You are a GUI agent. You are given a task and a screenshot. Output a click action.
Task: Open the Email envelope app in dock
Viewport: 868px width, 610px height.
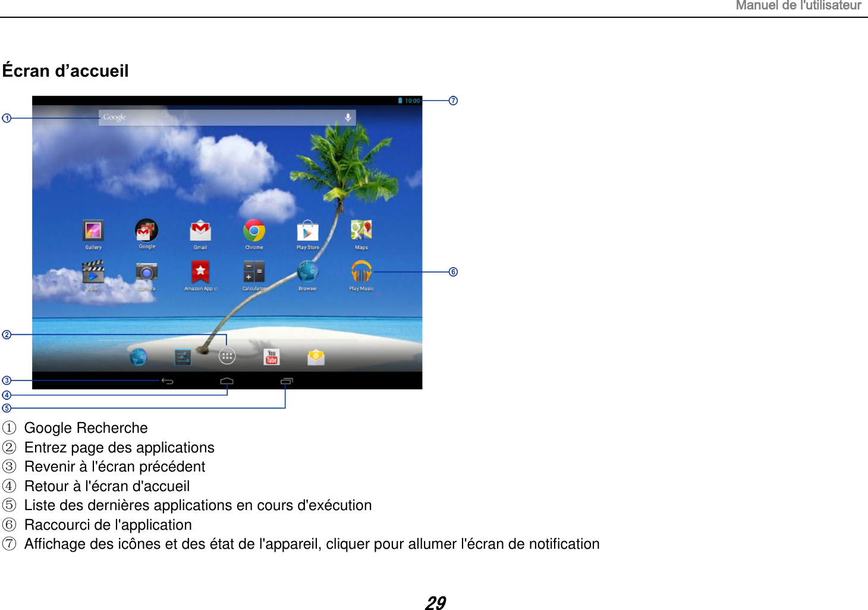(316, 357)
